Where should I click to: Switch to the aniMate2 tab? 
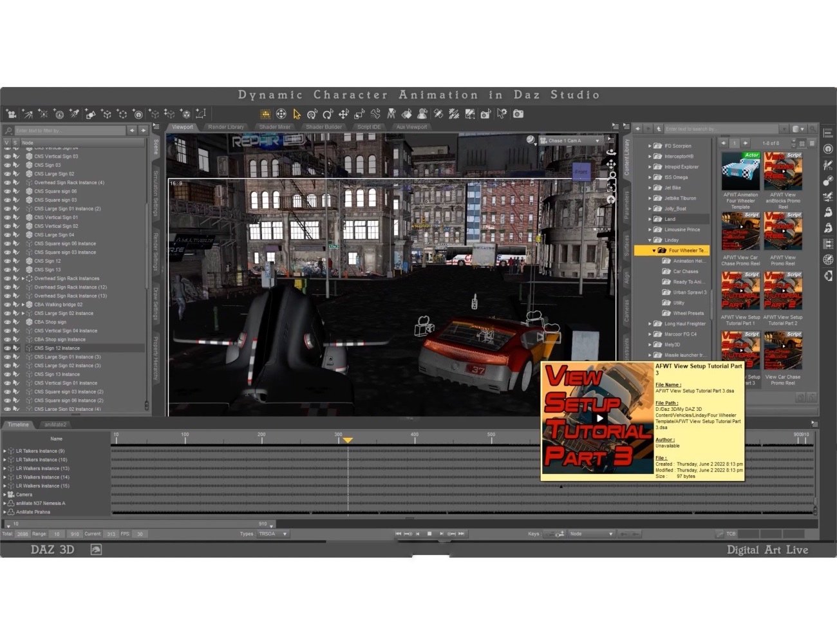[x=56, y=424]
